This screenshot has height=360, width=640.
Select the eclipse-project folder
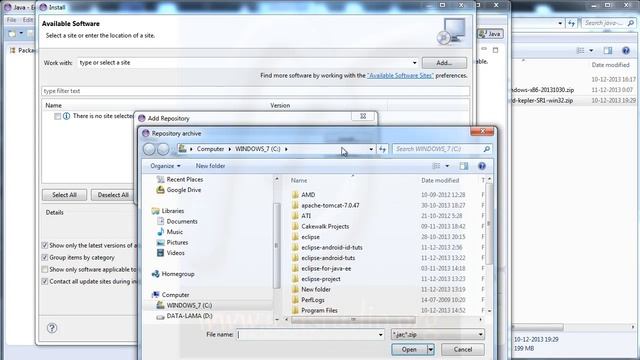(x=321, y=279)
